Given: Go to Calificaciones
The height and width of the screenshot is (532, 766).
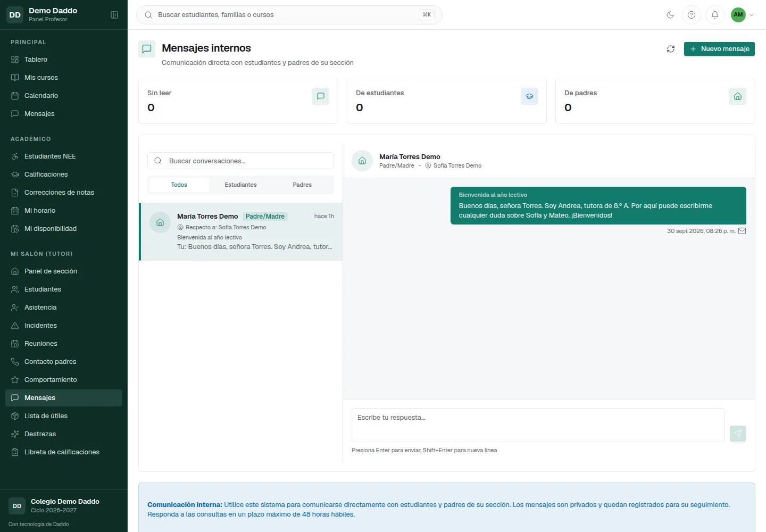Looking at the screenshot, I should [x=64, y=174].
